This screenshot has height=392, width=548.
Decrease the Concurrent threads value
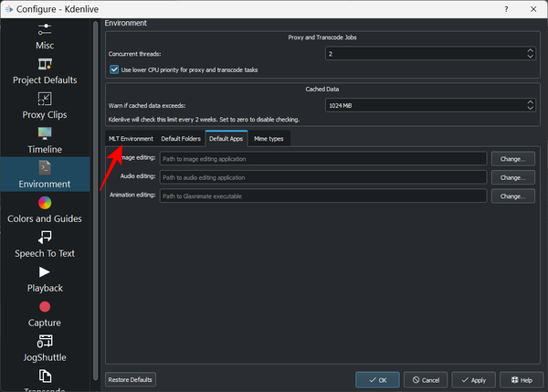tap(530, 57)
